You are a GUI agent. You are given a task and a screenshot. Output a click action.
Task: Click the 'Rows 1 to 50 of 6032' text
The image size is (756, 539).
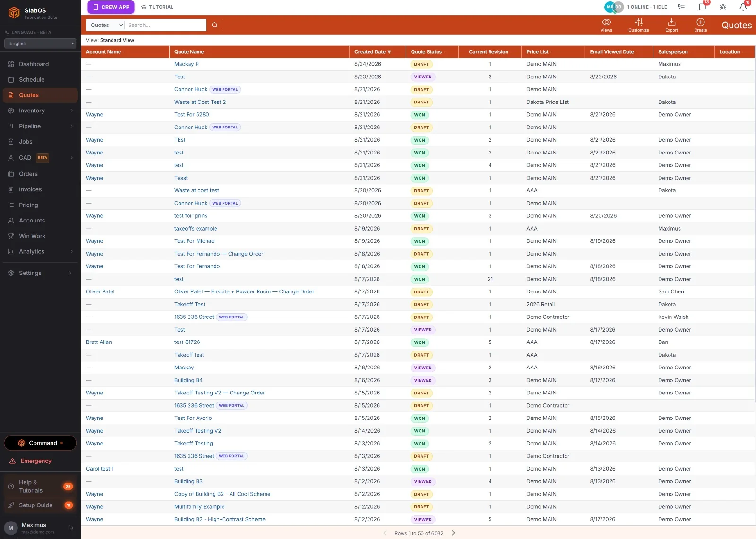point(419,533)
